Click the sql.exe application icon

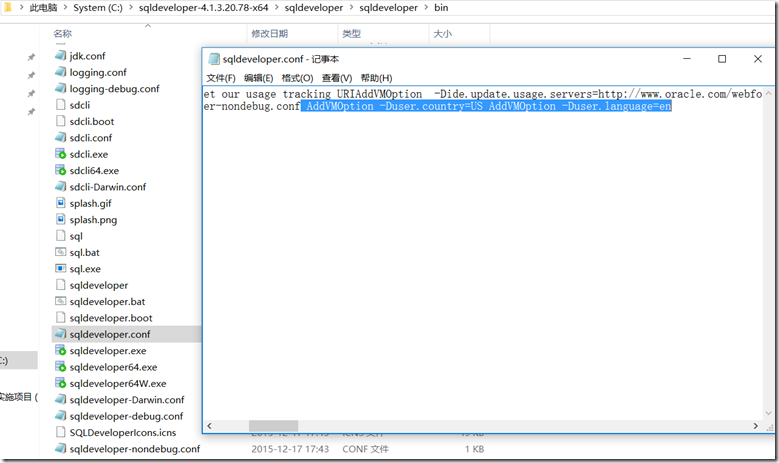[61, 269]
